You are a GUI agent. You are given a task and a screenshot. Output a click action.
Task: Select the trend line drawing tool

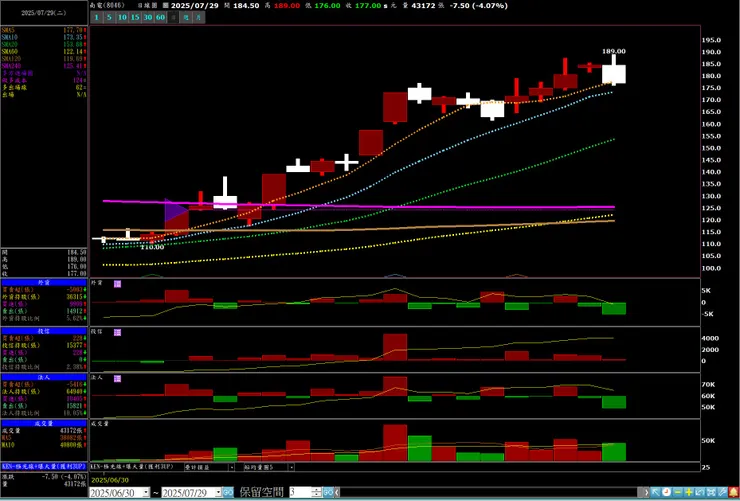[722, 492]
